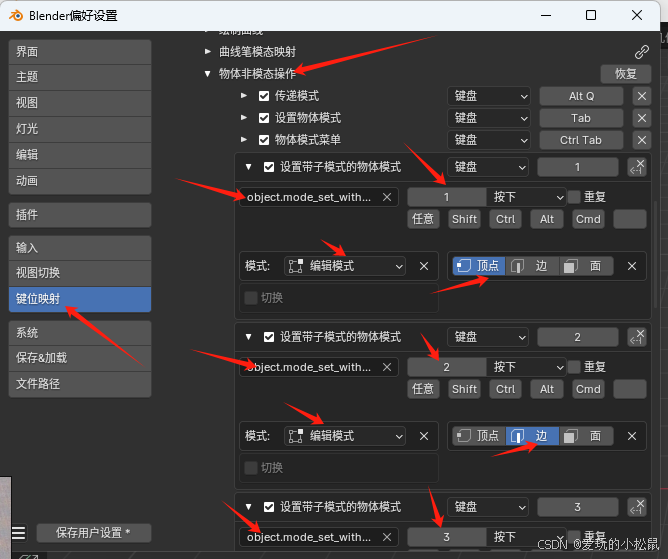668x559 pixels.
Task: Restore the keymap item bound to key 2
Action: [x=637, y=337]
